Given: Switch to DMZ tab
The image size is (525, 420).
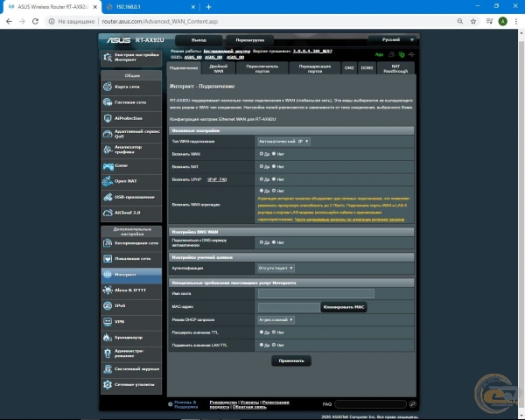Looking at the screenshot, I should tap(349, 68).
